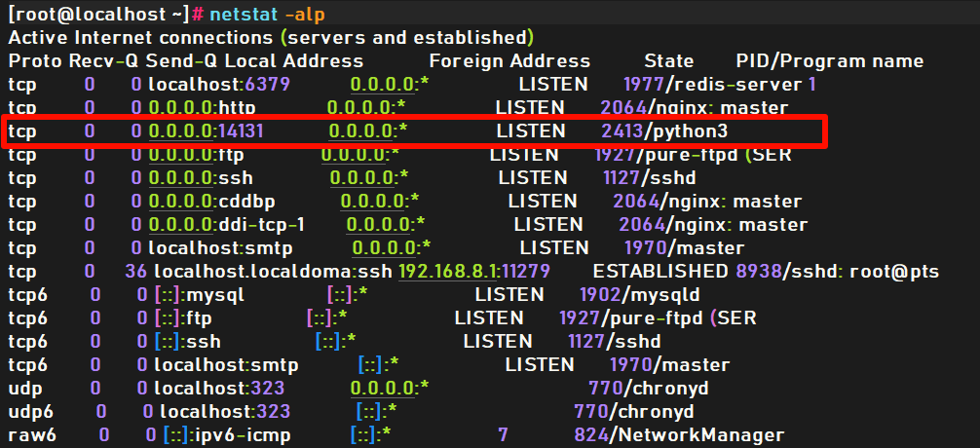Click 770/chronyd in the udp6 row

point(634,412)
